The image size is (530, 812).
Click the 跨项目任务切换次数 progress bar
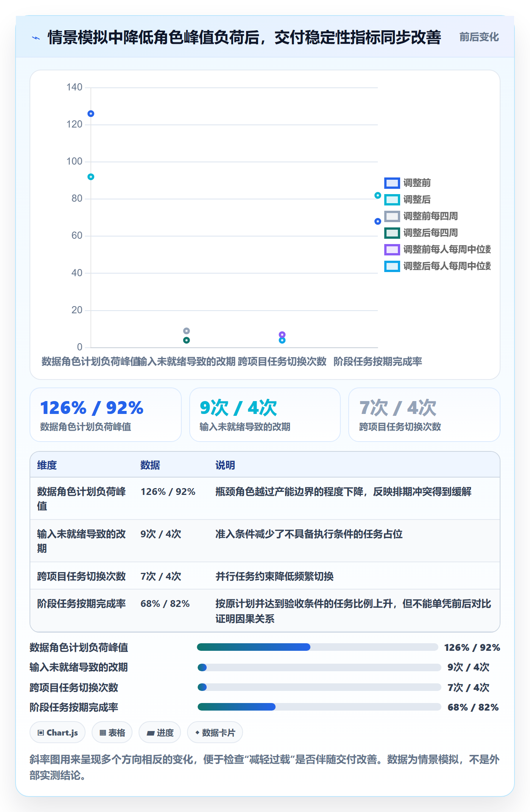[x=319, y=687]
